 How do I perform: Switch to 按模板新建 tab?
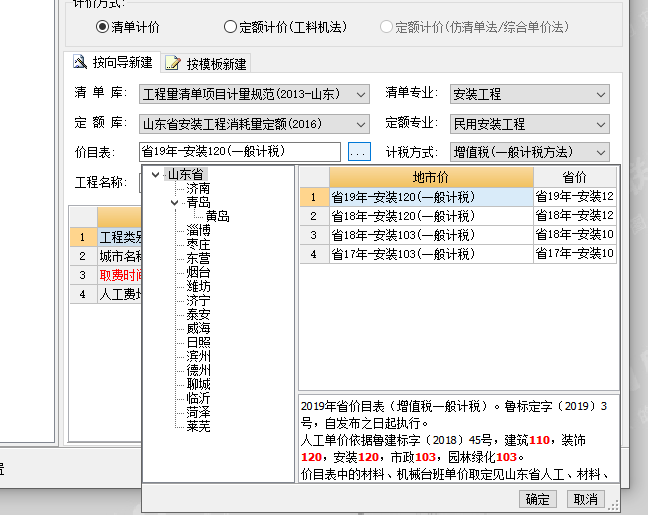coord(205,64)
